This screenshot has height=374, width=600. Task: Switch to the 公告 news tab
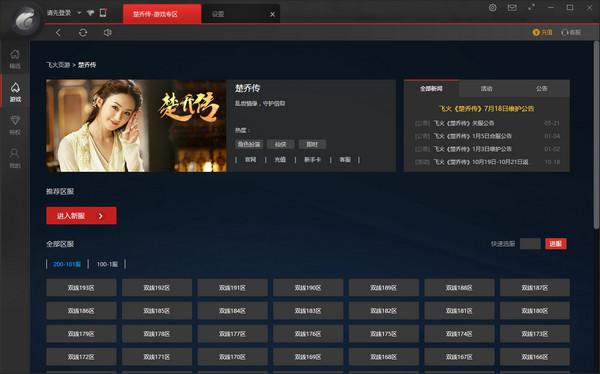[541, 89]
